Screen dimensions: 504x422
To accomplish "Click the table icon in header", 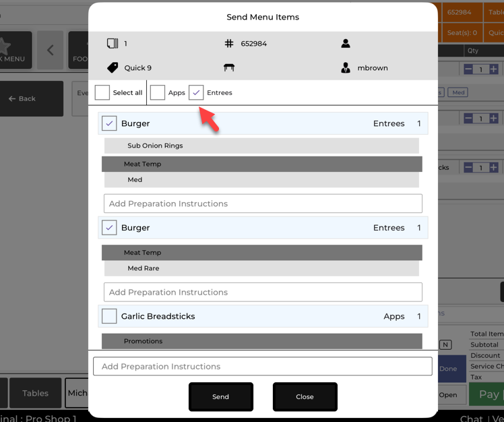I will click(229, 67).
